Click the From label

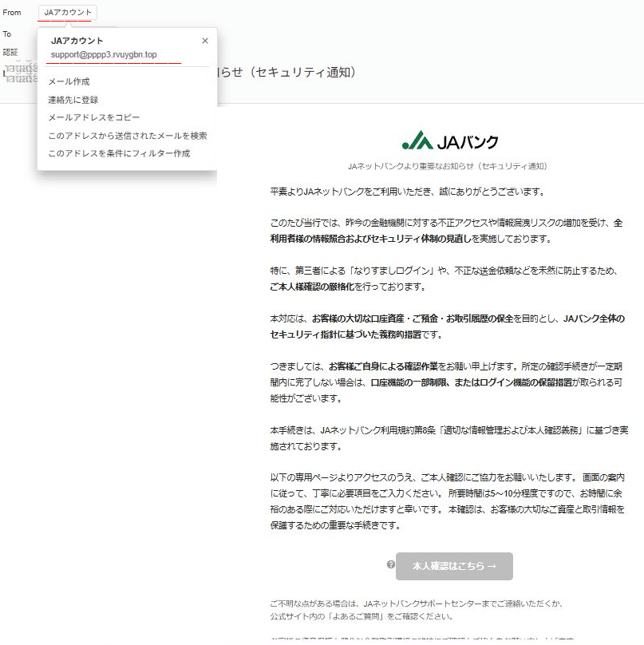[11, 13]
